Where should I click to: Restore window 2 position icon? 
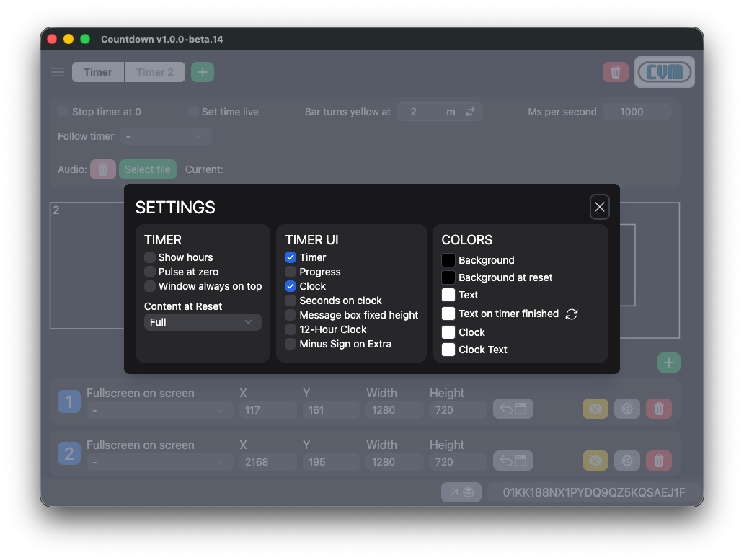(513, 461)
